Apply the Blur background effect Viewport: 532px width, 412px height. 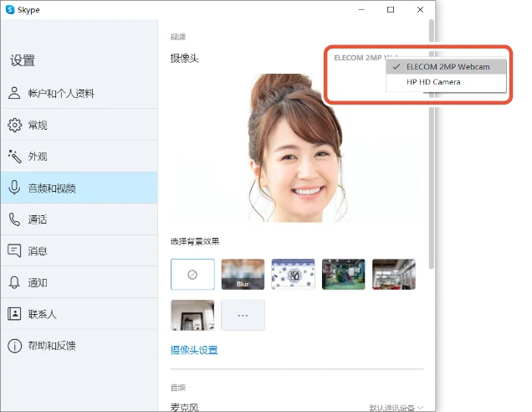click(x=243, y=274)
